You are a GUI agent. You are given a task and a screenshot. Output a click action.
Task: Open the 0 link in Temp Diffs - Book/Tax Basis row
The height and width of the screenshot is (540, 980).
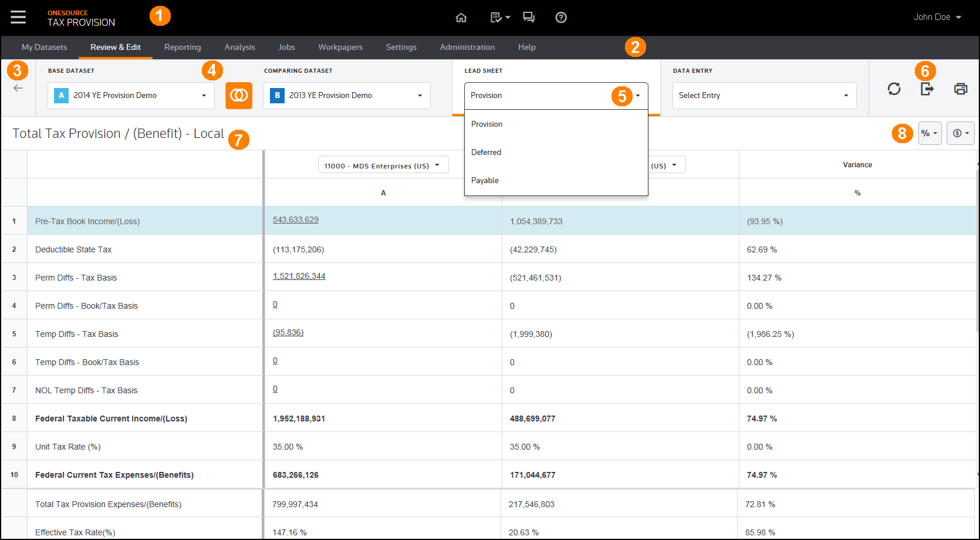tap(275, 360)
